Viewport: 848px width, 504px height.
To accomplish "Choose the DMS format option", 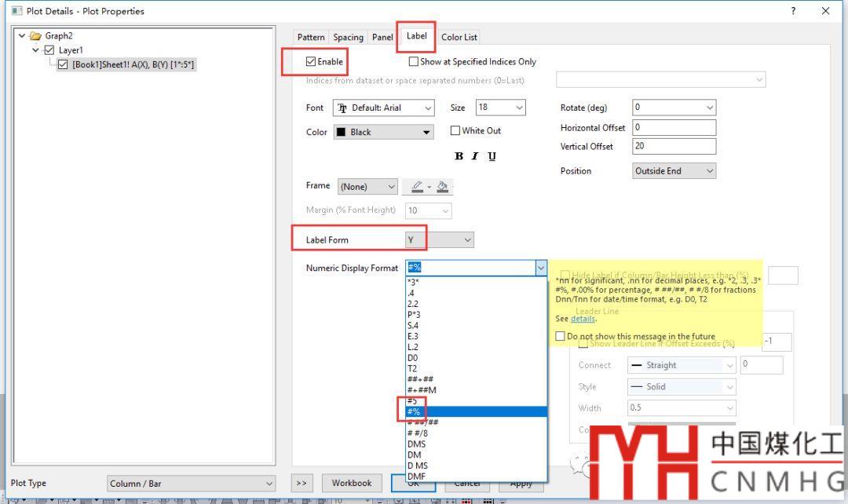I will point(477,444).
